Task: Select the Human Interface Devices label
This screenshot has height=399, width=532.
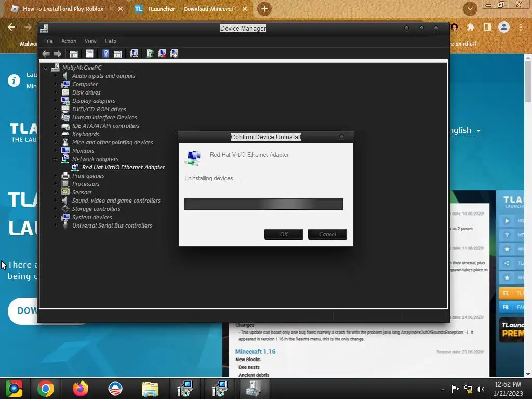Action: point(104,117)
